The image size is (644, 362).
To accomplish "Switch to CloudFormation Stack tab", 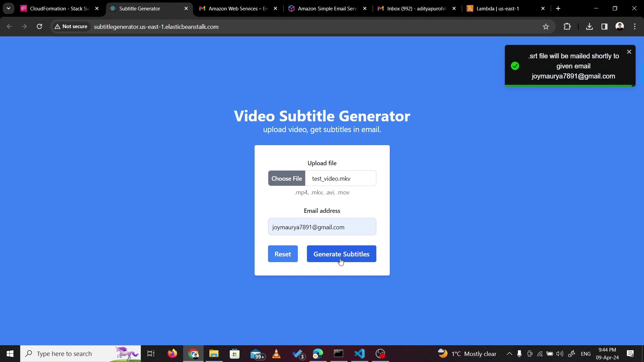I will tap(59, 9).
